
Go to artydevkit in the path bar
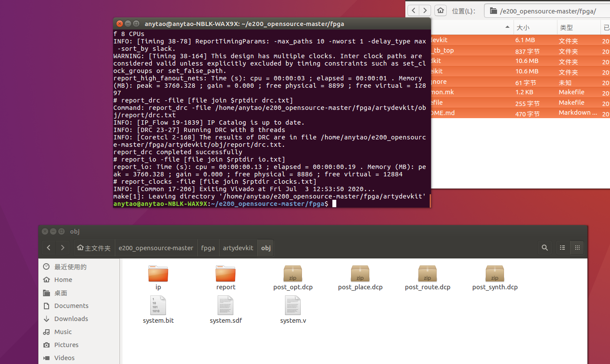click(x=238, y=248)
